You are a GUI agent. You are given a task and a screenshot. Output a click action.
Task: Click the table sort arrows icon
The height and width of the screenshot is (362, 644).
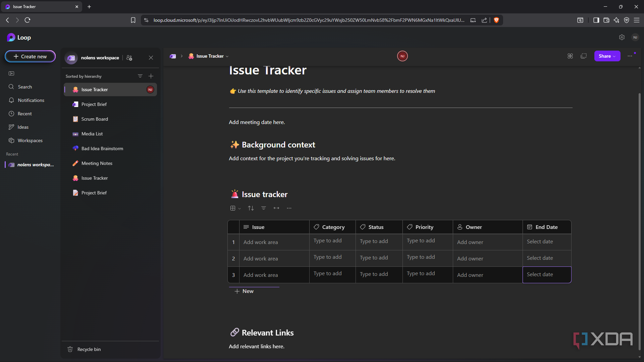coord(251,208)
